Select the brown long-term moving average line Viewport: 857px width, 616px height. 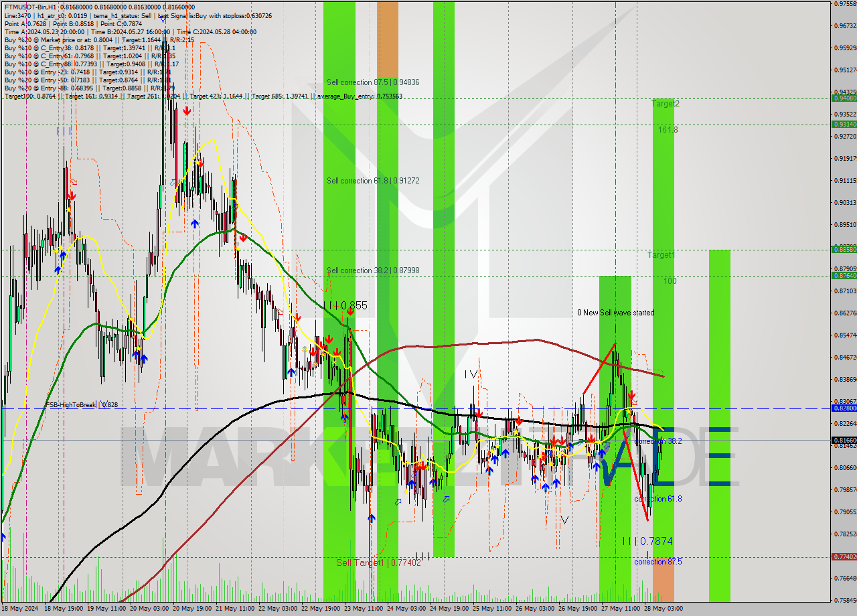[x=469, y=345]
